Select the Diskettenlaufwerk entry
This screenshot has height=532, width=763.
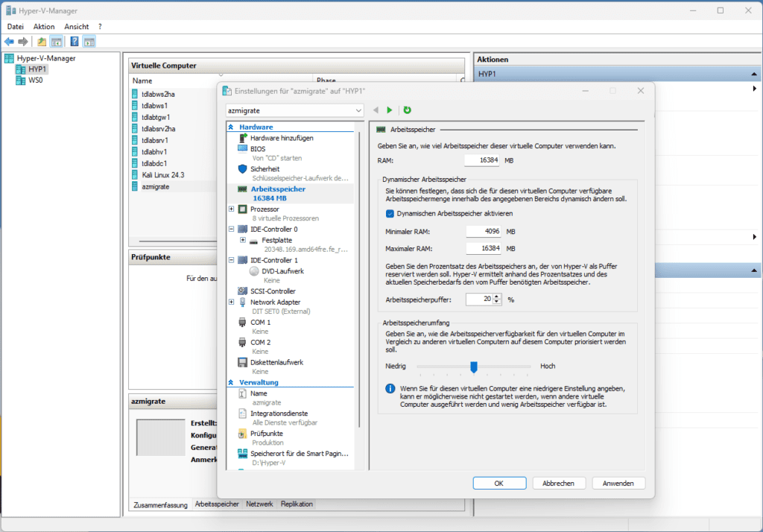(276, 362)
